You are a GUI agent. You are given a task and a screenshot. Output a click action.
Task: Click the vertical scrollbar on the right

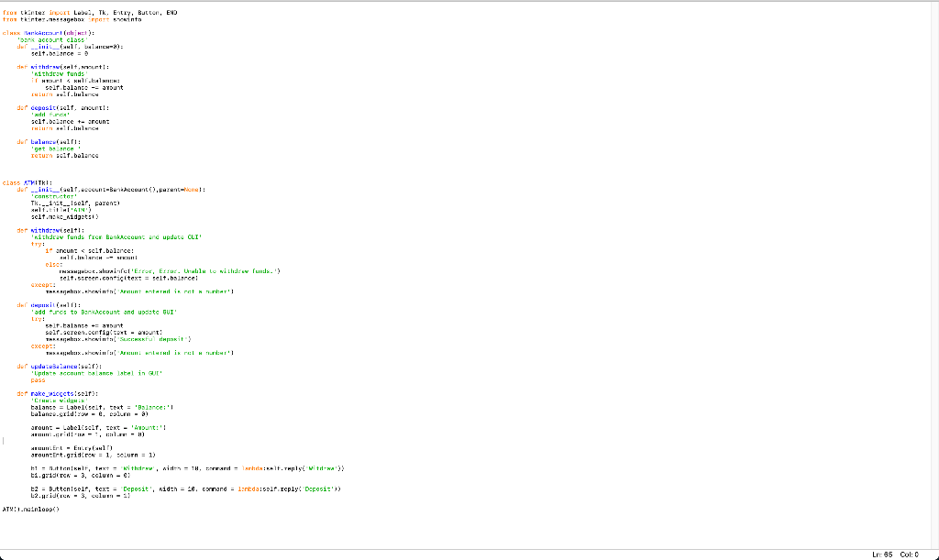click(934, 275)
